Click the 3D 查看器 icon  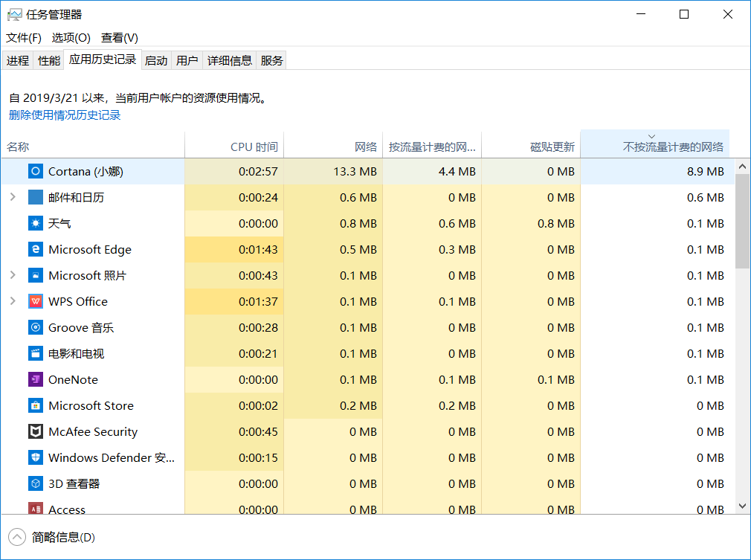pyautogui.click(x=36, y=484)
